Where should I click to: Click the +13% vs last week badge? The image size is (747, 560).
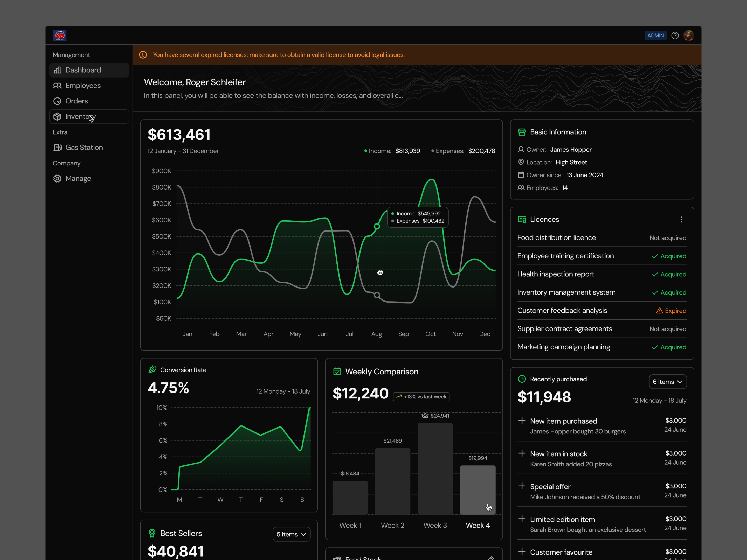click(x=421, y=397)
